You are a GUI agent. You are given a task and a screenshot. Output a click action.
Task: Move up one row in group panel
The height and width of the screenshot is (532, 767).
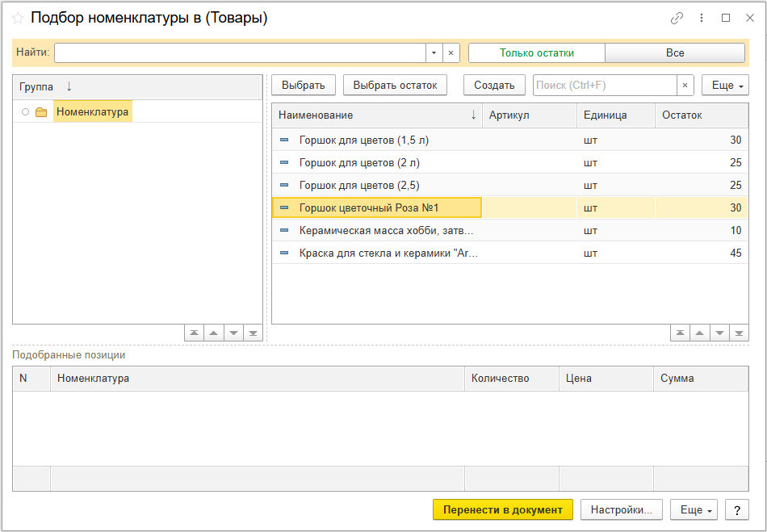pos(214,333)
